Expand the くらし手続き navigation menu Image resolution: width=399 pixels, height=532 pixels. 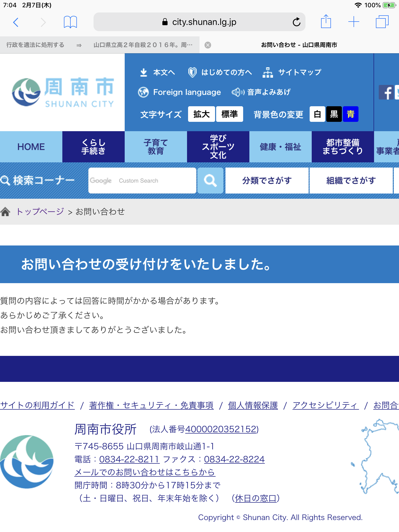[x=94, y=147]
